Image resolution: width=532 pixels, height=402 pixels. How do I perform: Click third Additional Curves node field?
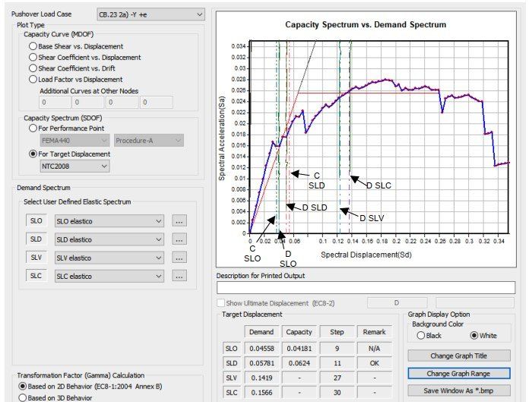coord(122,102)
